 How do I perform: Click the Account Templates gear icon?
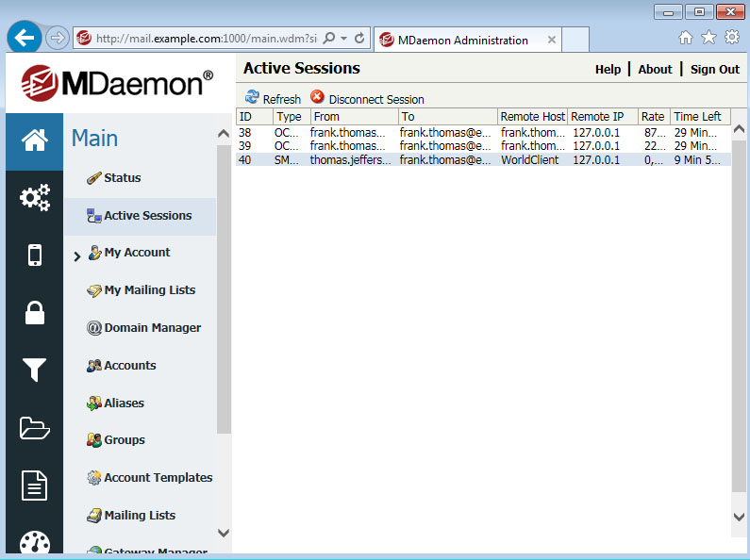[93, 477]
